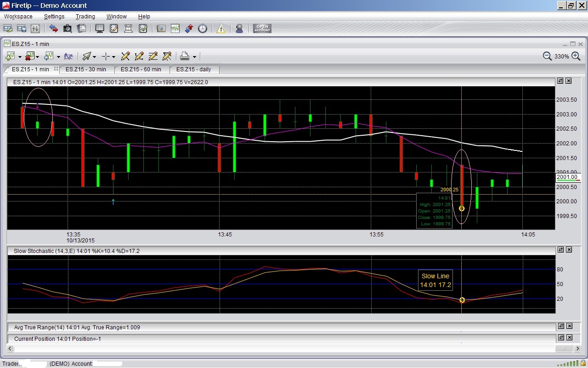Viewport: 588px width, 368px height.
Task: Expand the dropdown beside the chart blue-arrow icon
Action: 58,57
